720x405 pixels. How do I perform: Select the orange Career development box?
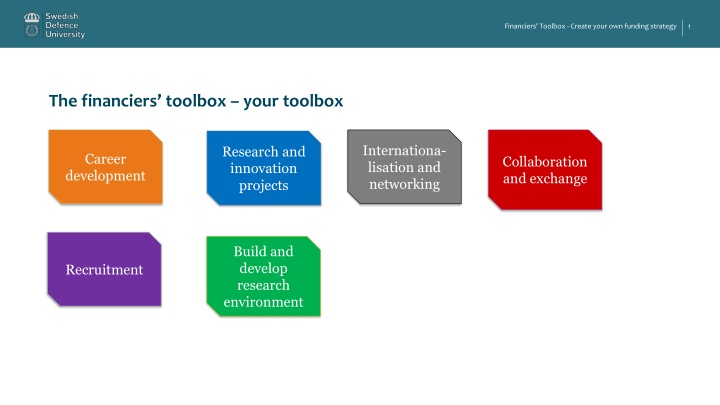pyautogui.click(x=106, y=167)
